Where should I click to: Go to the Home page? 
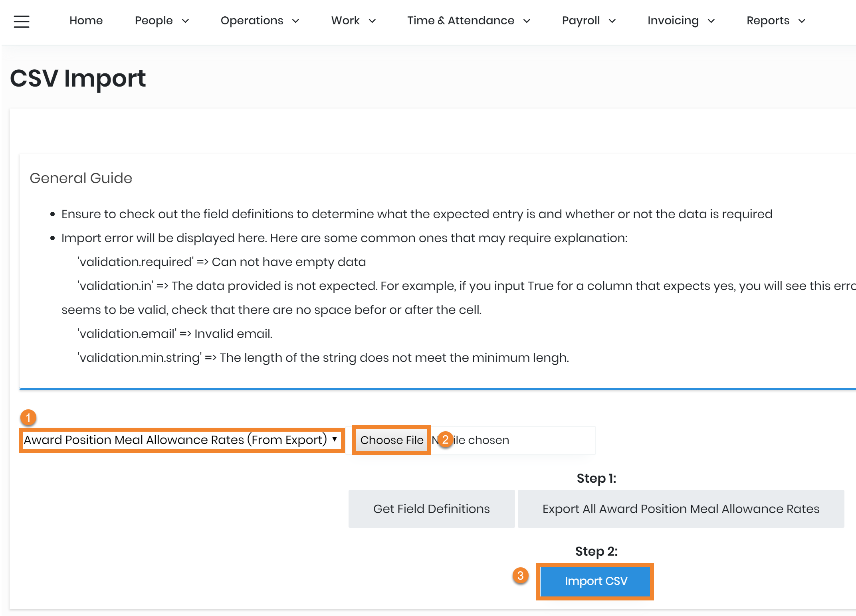(x=86, y=21)
